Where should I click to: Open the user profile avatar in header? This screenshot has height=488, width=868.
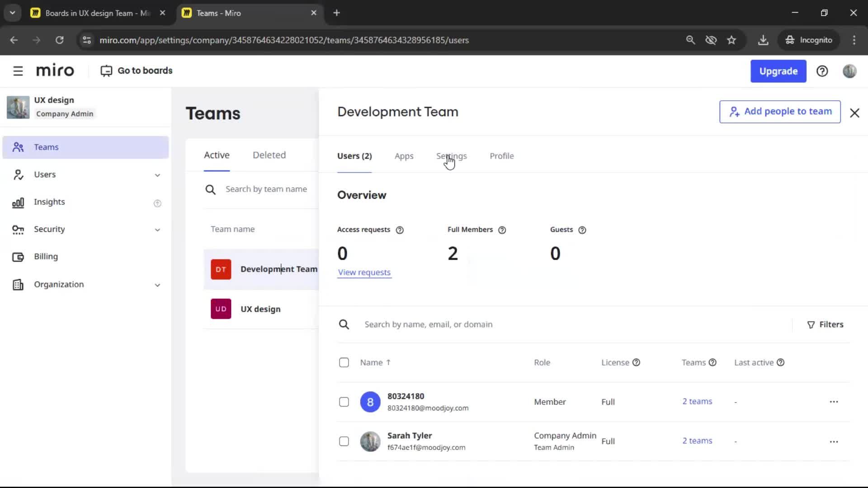pos(849,71)
